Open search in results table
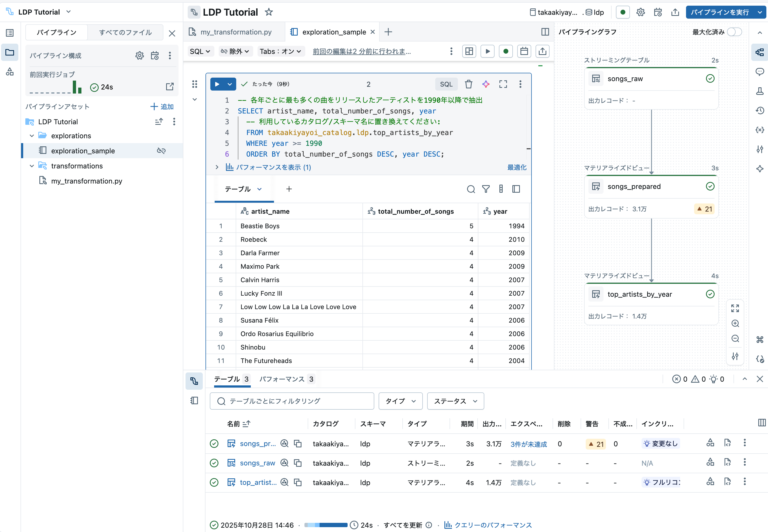768x532 pixels. click(471, 189)
